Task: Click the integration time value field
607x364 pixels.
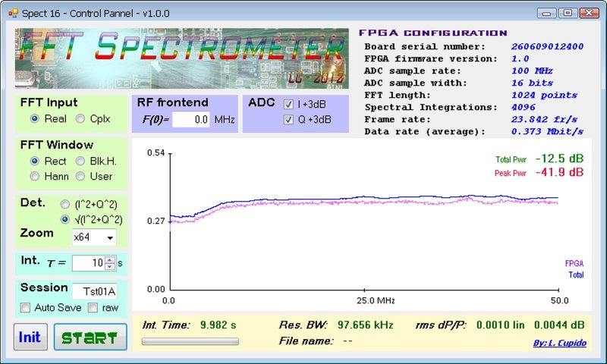Action: (89, 263)
